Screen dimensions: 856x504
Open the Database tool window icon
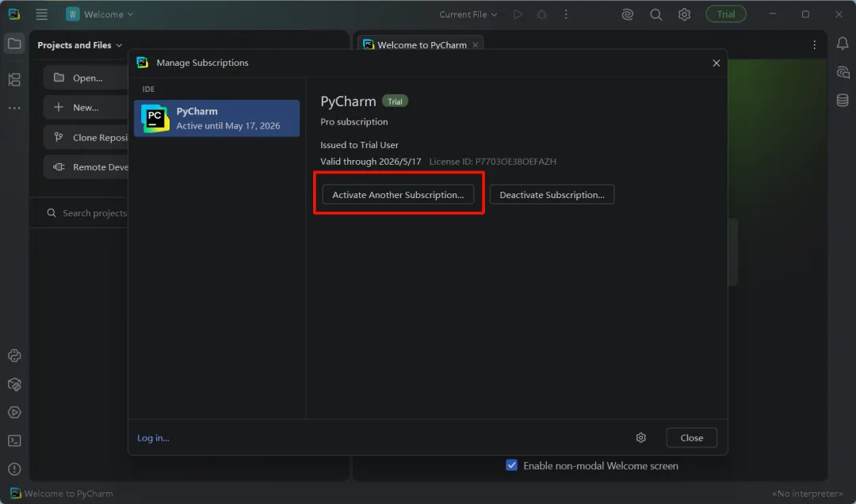pyautogui.click(x=843, y=100)
